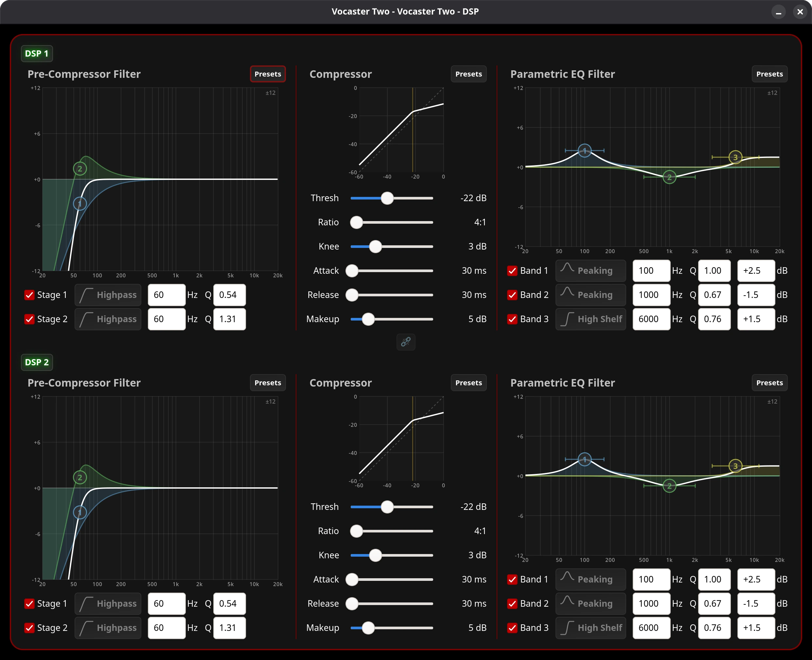Click DSP 1 Band 3 frequency field showing 6000

point(651,319)
